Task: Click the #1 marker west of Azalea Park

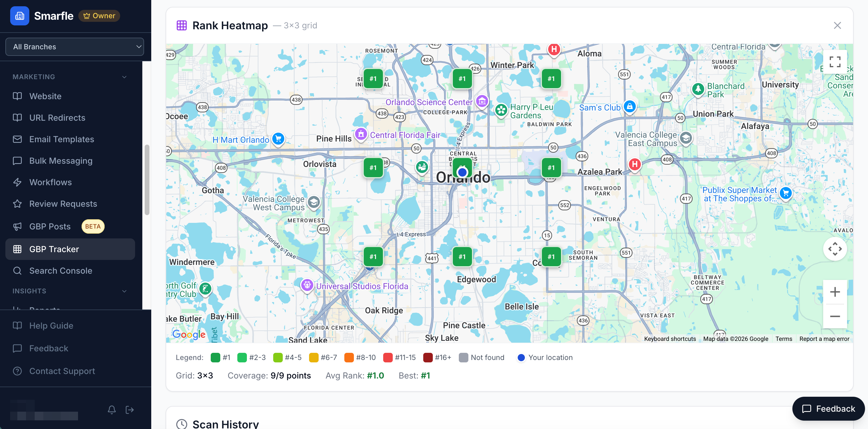Action: pos(551,168)
